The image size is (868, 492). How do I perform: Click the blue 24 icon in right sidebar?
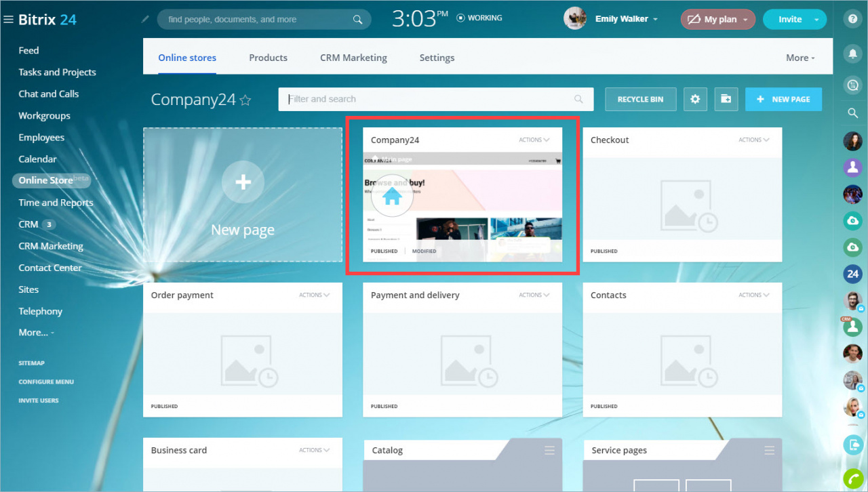(x=852, y=274)
